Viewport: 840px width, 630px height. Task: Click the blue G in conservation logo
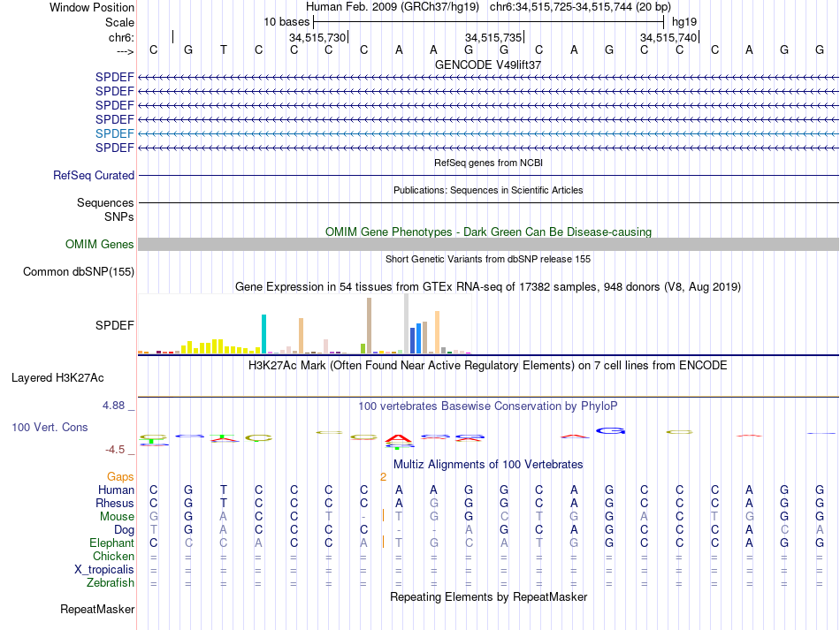tap(611, 430)
